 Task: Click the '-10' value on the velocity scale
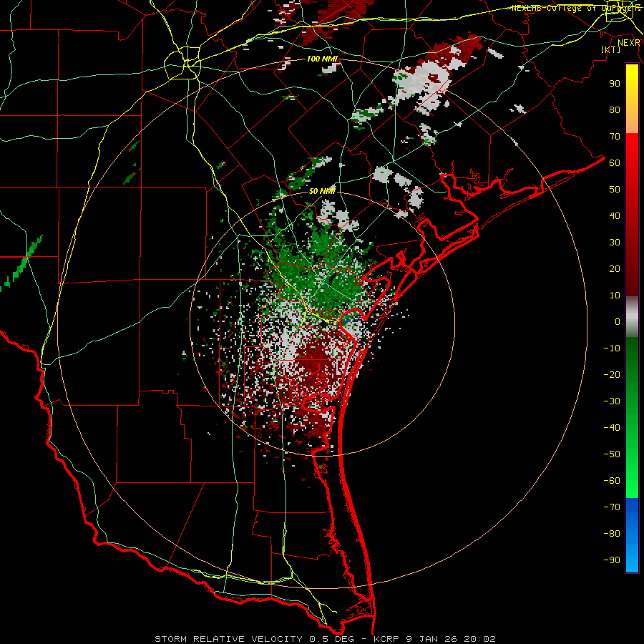612,348
